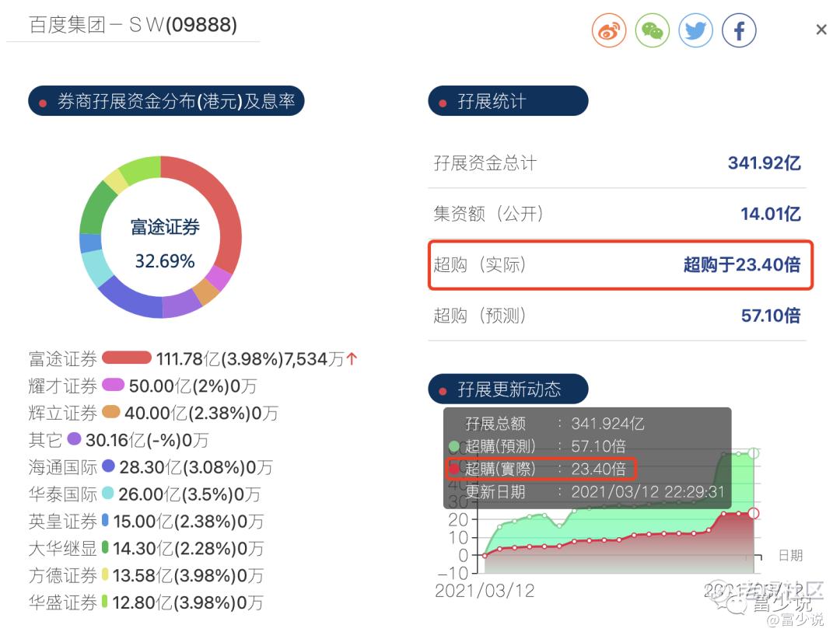The image size is (840, 639).
Task: Click the orange 辉立证券 legend swatch
Action: tap(111, 412)
